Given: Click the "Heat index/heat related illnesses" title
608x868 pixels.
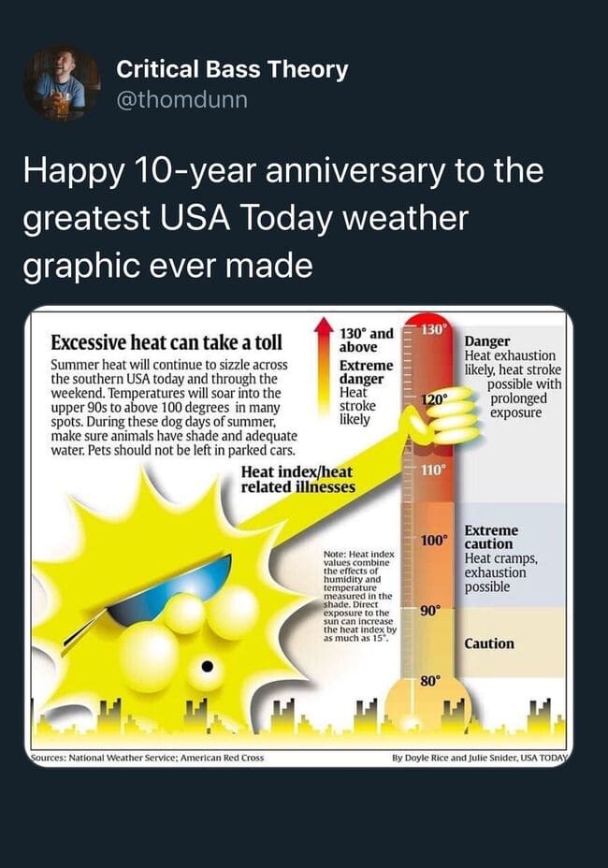Looking at the screenshot, I should click(297, 479).
